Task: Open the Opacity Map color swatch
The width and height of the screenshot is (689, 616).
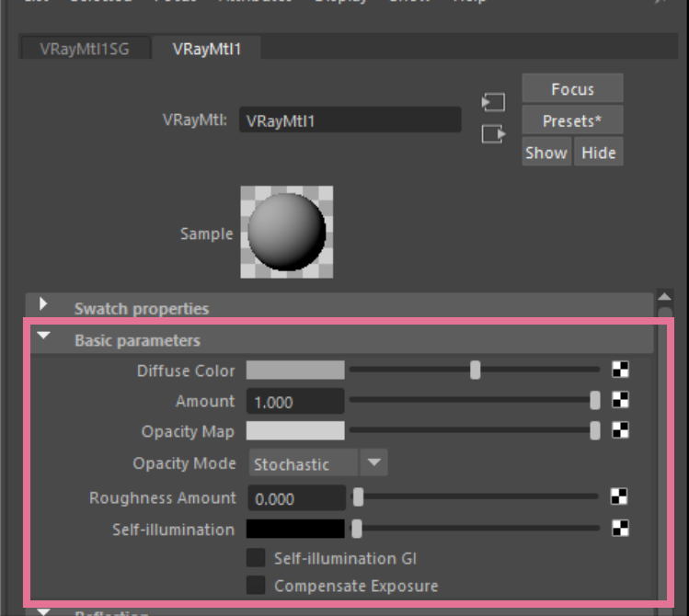Action: (295, 430)
